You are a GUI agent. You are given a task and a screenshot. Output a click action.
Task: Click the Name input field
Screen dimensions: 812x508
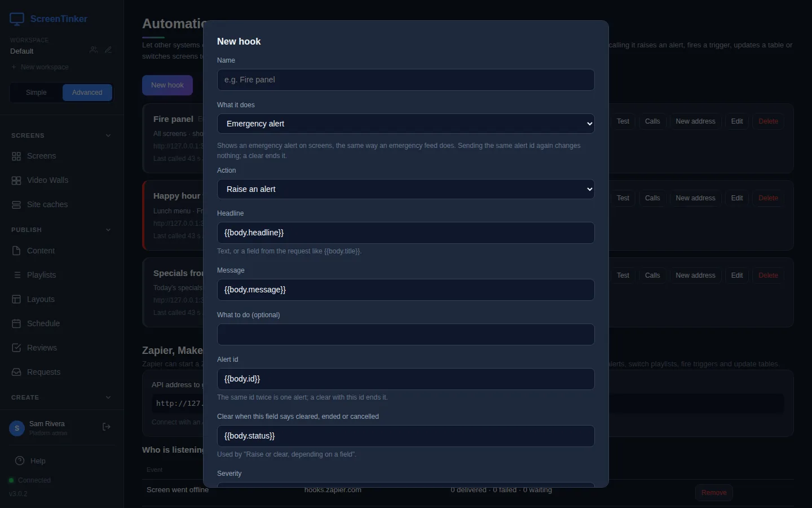click(x=405, y=80)
